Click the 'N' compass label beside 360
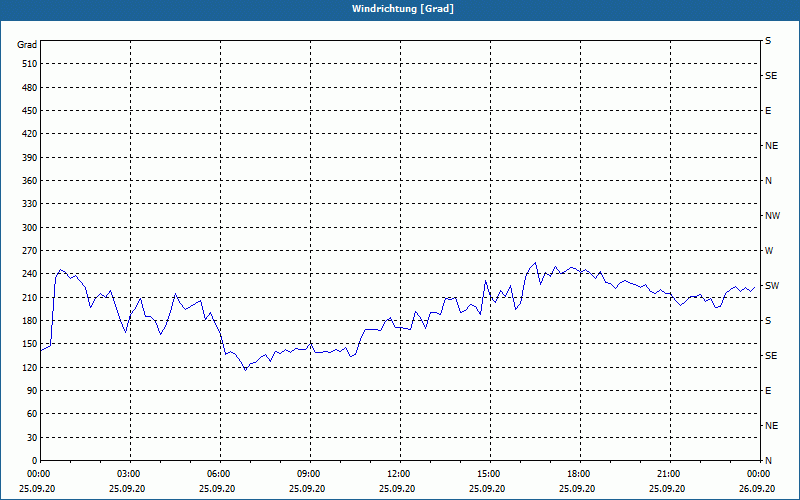The image size is (800, 500). coord(769,181)
